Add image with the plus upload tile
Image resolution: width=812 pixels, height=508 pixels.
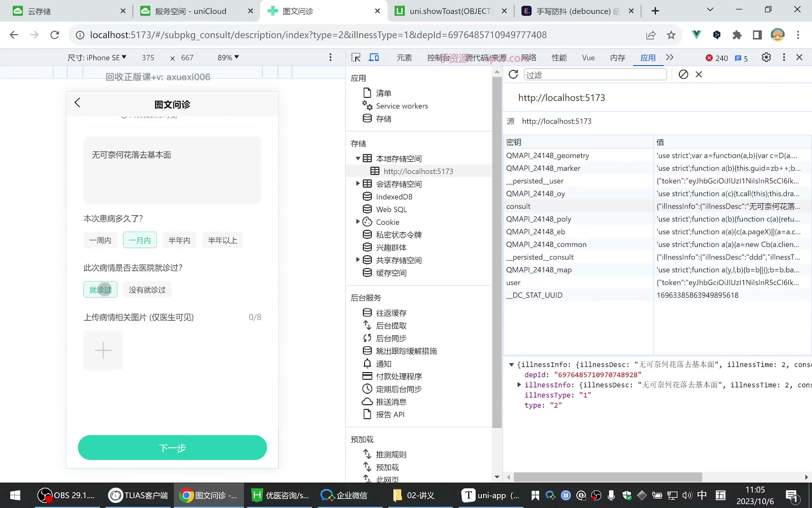click(103, 351)
